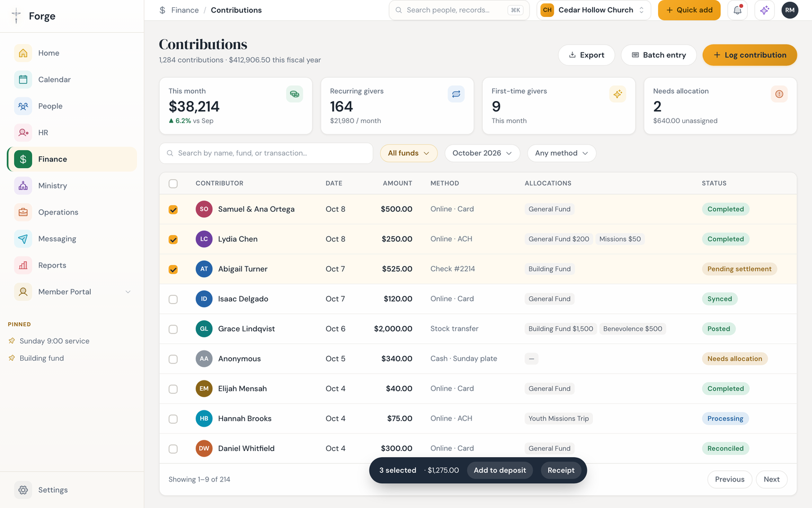Click the Recurring givers repeat icon

coord(456,94)
